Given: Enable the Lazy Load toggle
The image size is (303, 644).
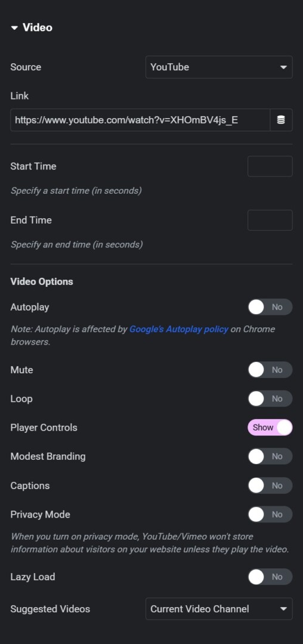Looking at the screenshot, I should point(270,577).
